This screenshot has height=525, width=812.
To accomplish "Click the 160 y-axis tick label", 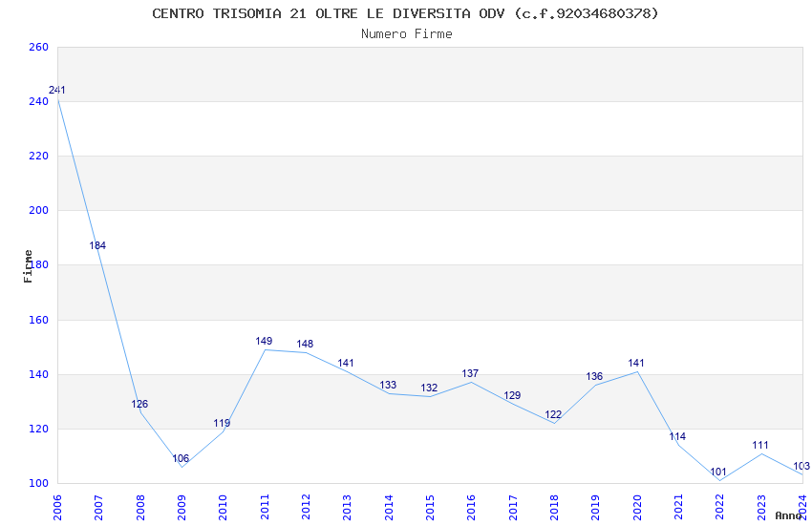I will [38, 320].
